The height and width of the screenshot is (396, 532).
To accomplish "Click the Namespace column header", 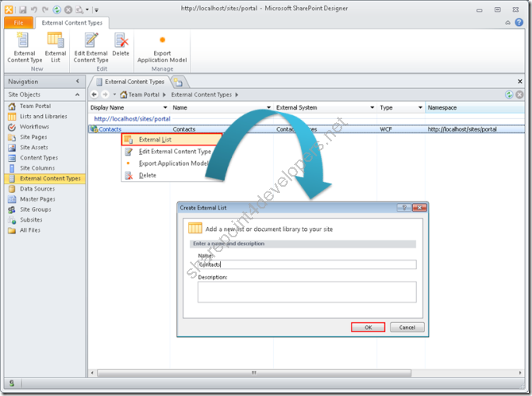I will (474, 107).
